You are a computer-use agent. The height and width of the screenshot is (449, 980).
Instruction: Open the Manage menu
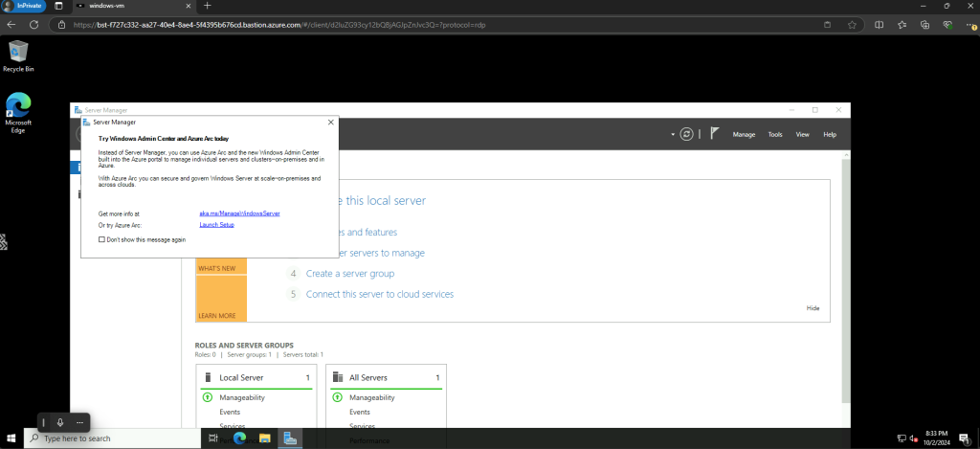click(x=744, y=134)
